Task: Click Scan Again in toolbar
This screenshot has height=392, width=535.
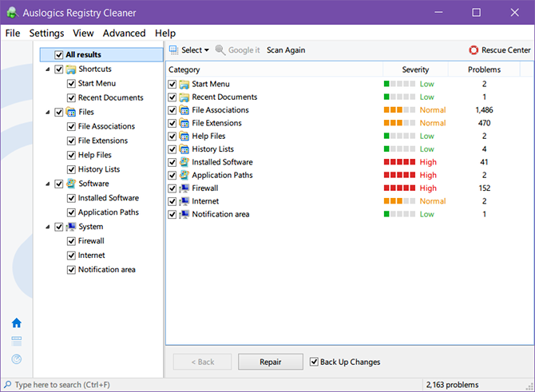Action: tap(286, 50)
